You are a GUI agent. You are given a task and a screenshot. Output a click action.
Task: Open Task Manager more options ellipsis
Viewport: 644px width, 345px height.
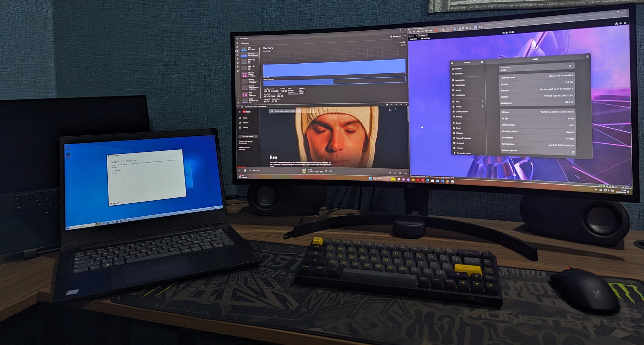(x=405, y=36)
